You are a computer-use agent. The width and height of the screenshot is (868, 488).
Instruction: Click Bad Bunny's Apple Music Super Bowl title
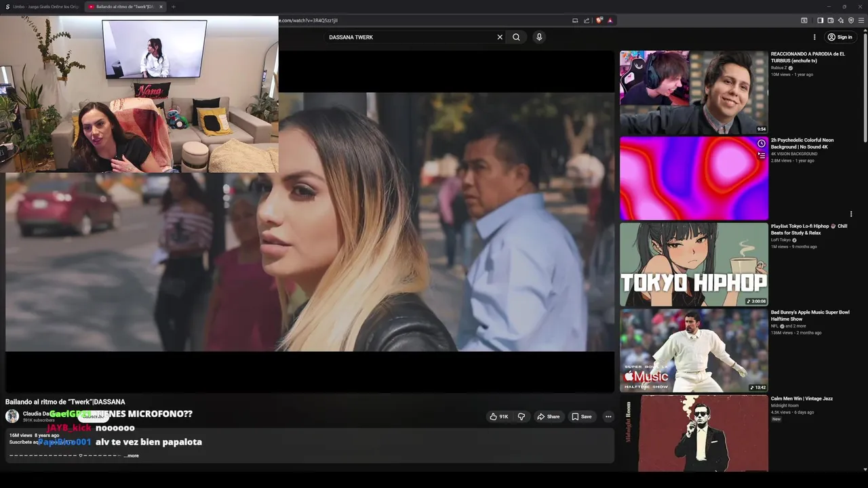(x=810, y=315)
